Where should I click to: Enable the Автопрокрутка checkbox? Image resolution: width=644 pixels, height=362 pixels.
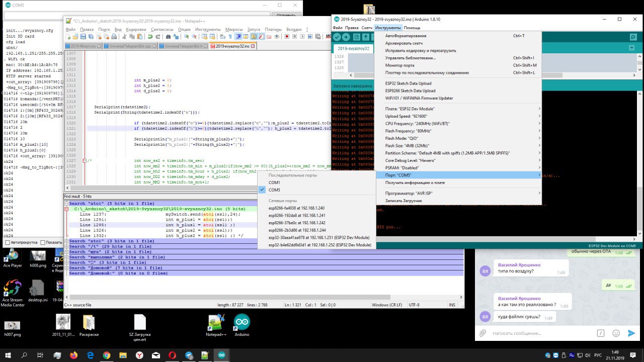[8, 243]
